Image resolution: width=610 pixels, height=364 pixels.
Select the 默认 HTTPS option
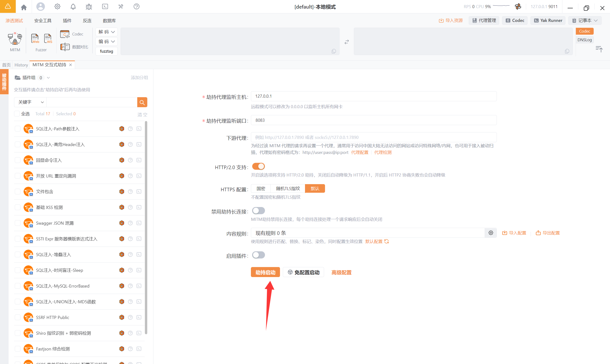pos(315,189)
